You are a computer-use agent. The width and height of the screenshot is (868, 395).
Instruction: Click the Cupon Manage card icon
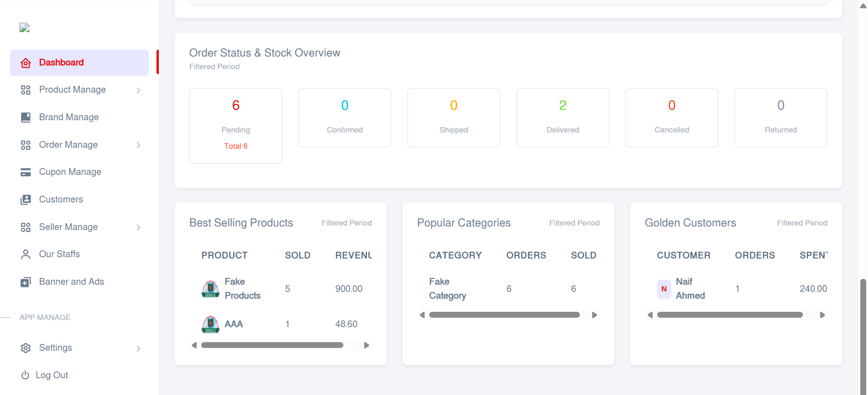click(26, 172)
